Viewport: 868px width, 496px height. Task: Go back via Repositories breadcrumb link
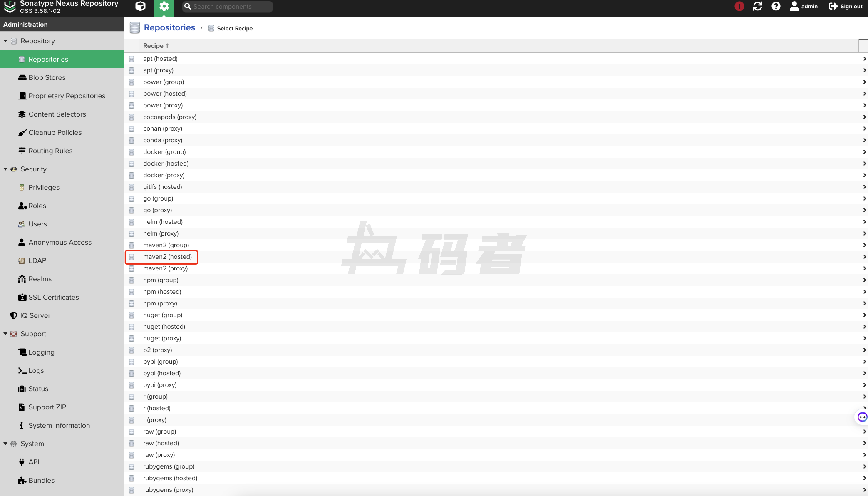169,27
